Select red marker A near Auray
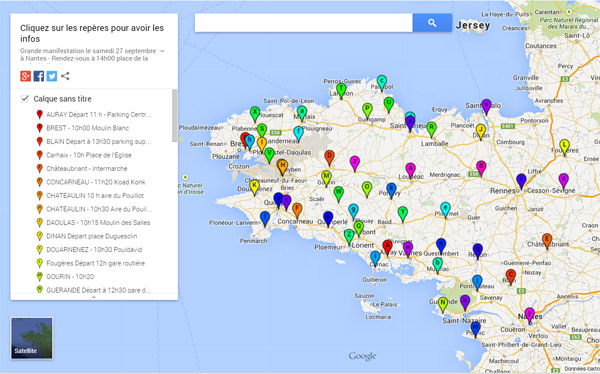The image size is (600, 374). coord(387,247)
